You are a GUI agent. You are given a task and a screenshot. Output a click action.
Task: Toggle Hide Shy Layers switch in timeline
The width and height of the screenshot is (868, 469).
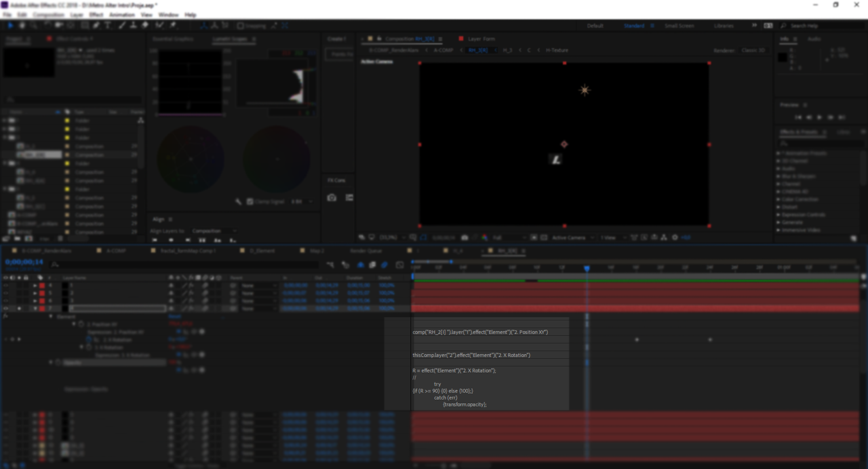point(360,265)
